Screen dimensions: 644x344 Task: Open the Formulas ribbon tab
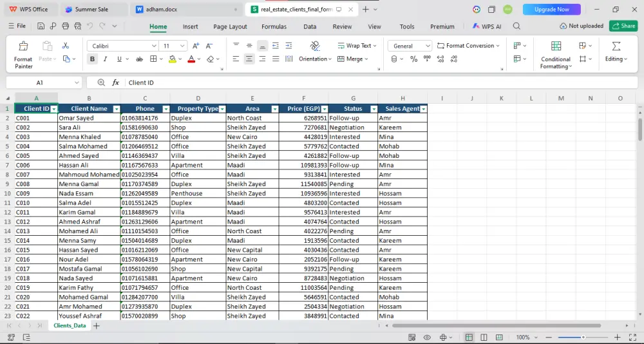coord(274,26)
